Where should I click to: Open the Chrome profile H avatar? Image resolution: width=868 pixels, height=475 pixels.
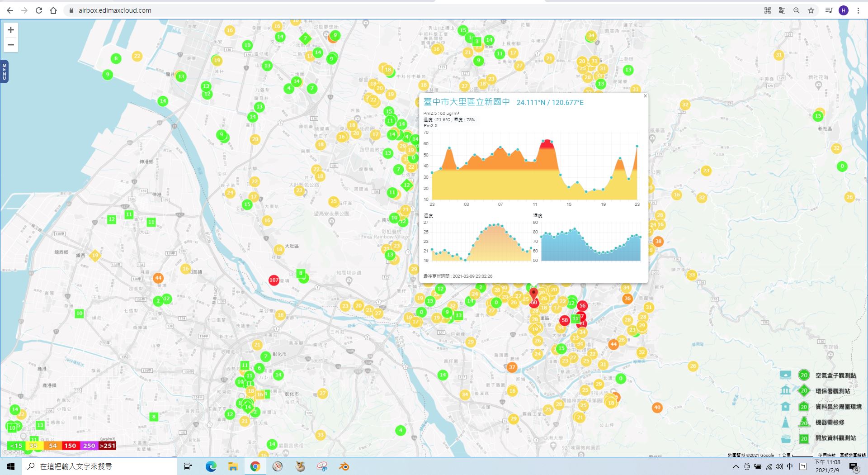[x=844, y=10]
